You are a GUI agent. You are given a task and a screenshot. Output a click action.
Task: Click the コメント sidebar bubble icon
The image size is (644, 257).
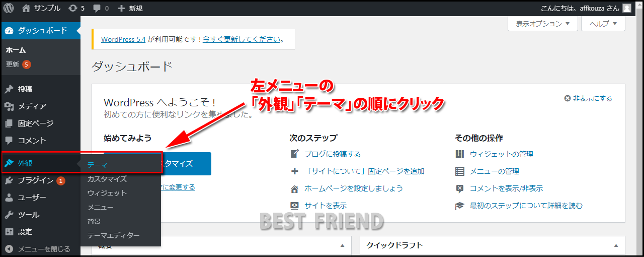(x=9, y=141)
